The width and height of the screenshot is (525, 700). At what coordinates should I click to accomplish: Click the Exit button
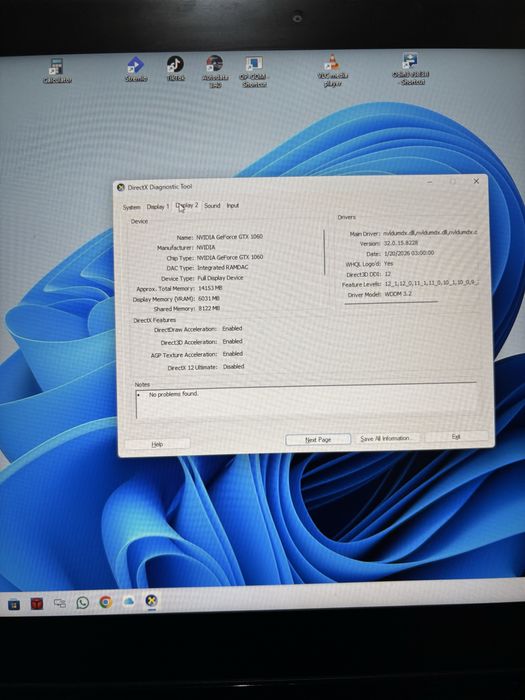point(456,437)
